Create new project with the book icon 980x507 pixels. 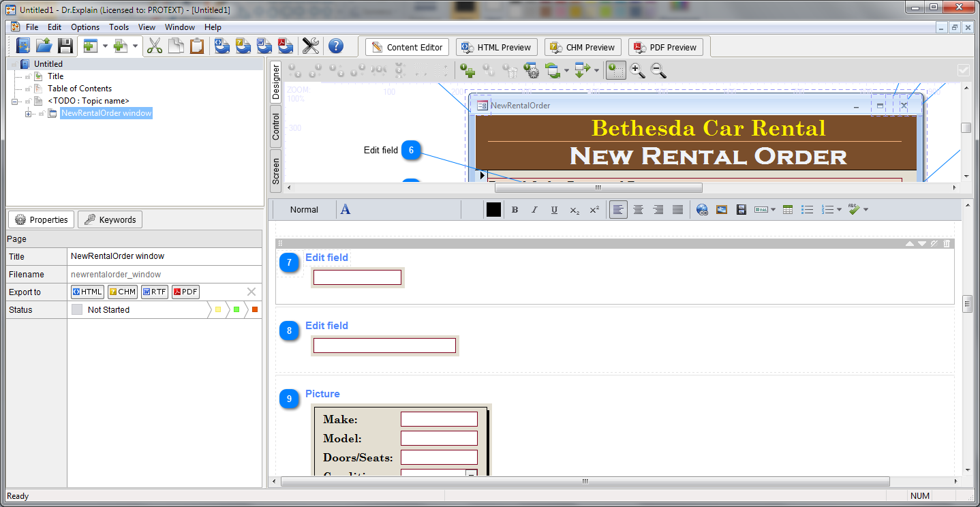coord(23,46)
